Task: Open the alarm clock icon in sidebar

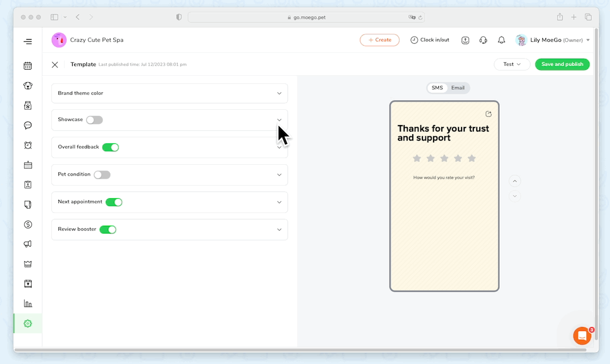Action: 28,145
